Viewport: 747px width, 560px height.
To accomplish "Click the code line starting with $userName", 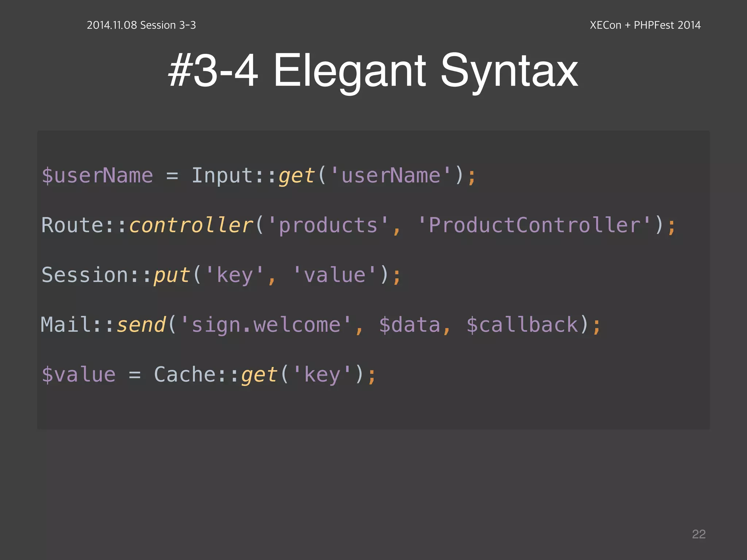I will click(259, 176).
